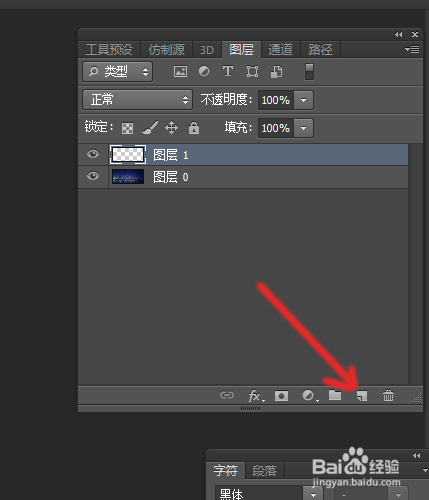Close the layers panel group
This screenshot has height=500, width=429.
point(415,34)
